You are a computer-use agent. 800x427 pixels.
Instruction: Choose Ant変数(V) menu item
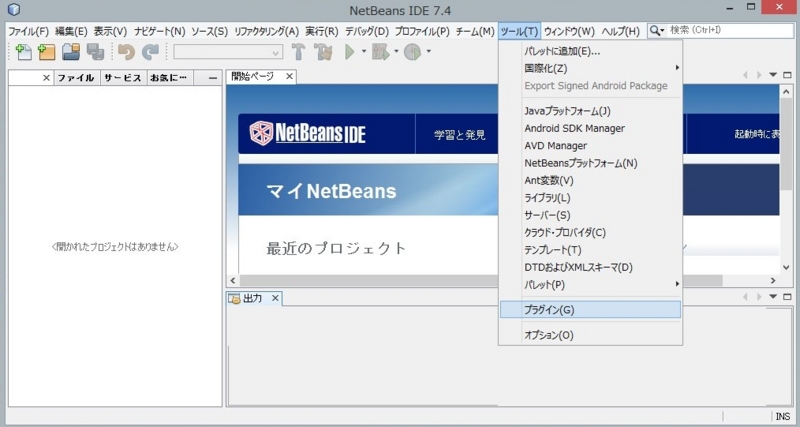(x=590, y=181)
